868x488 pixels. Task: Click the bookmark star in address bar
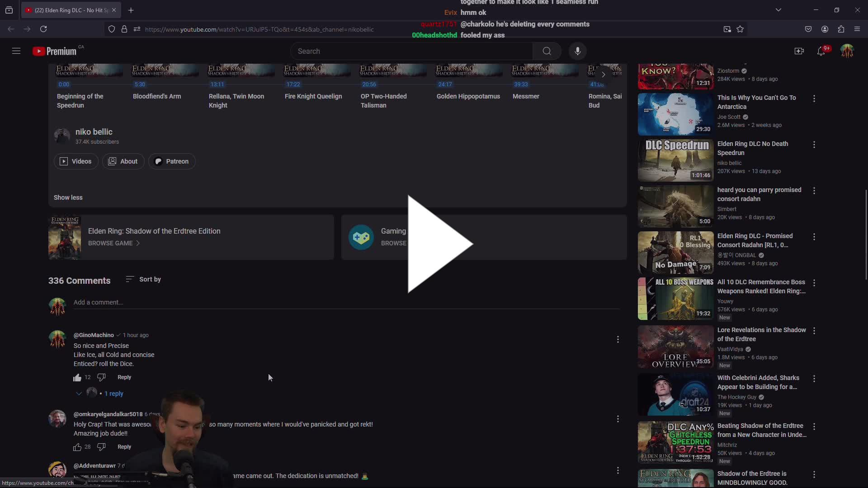[x=741, y=29]
